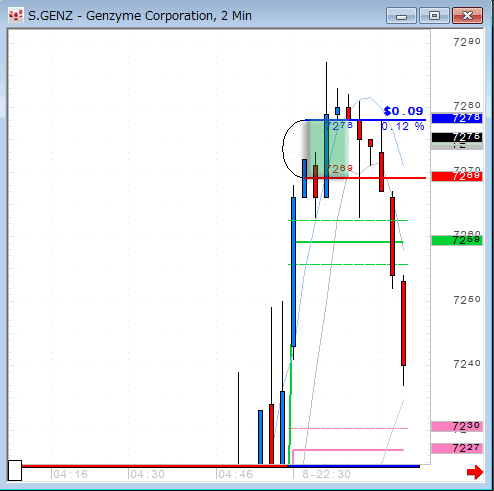Image resolution: width=494 pixels, height=491 pixels.
Task: Click the 0.12 % percentage label
Action: 403,126
